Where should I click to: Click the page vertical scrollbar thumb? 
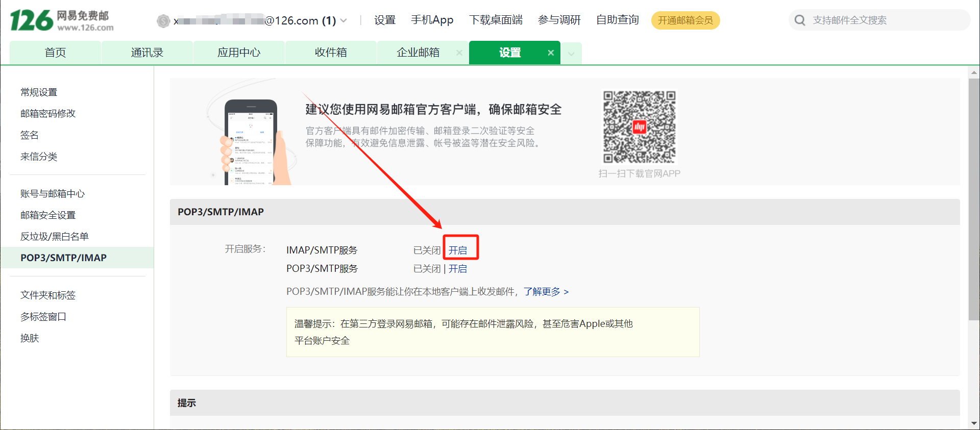point(974,199)
